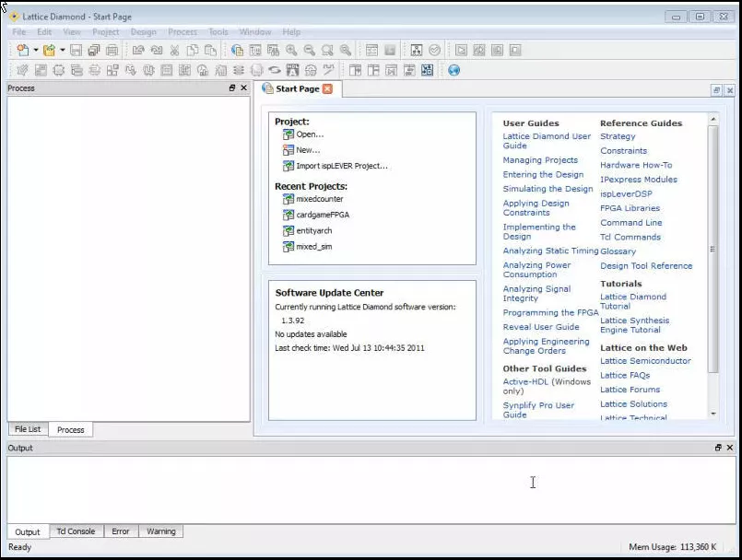Click the Start Page globe-document toolbar icon
Viewport: 742px width, 560px height.
pos(237,50)
